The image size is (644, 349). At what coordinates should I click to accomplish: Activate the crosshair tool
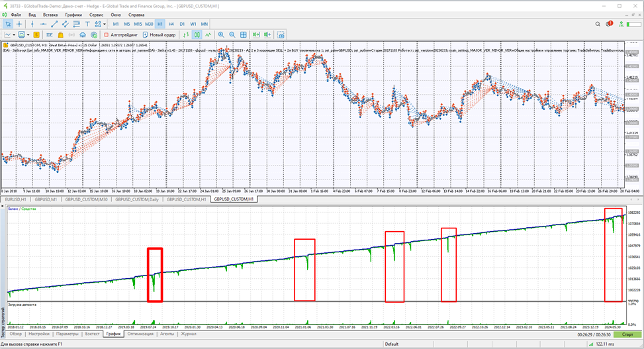[19, 25]
